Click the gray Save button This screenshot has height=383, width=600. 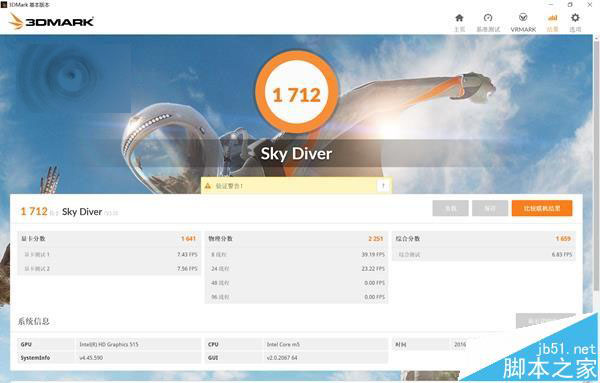(x=490, y=208)
